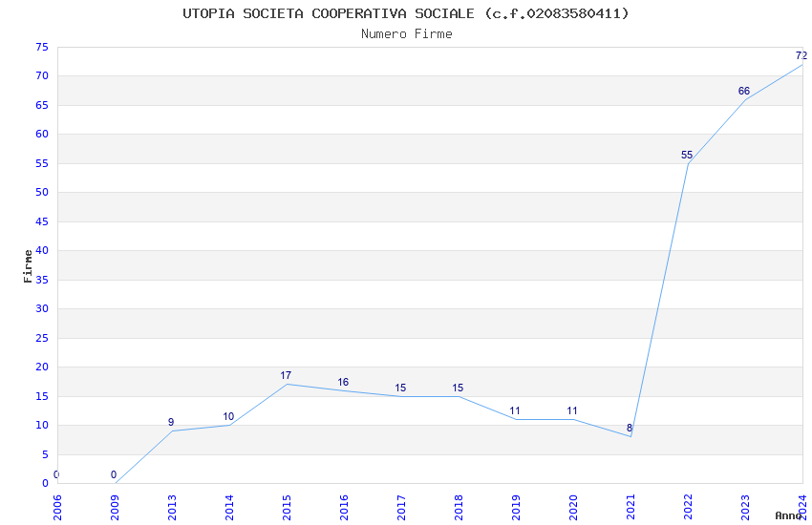The height and width of the screenshot is (525, 812).
Task: Select x-axis year 2014
Action: pyautogui.click(x=229, y=508)
